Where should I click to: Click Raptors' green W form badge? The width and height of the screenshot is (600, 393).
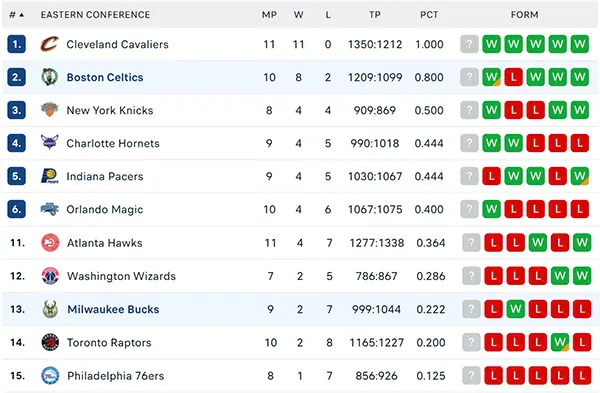pos(560,342)
